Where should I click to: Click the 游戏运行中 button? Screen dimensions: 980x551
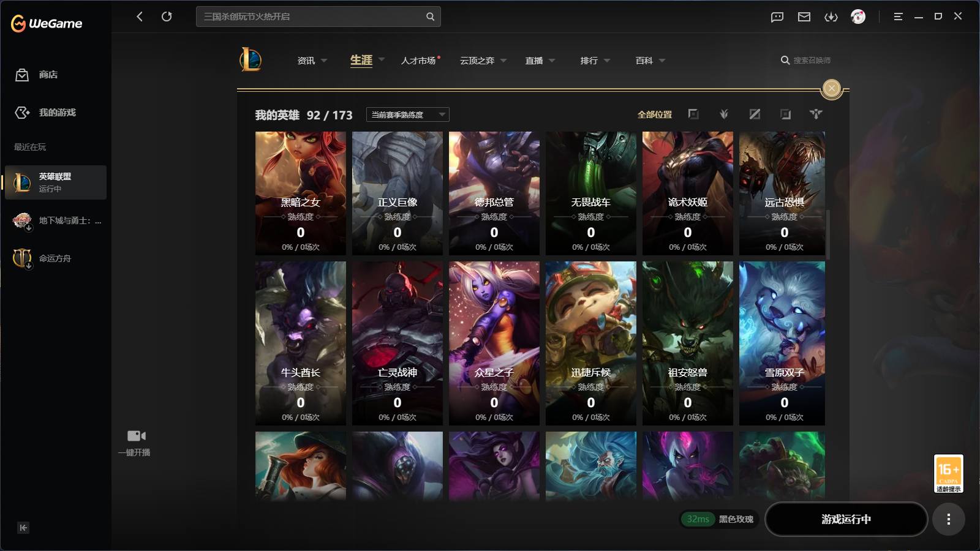pyautogui.click(x=846, y=519)
